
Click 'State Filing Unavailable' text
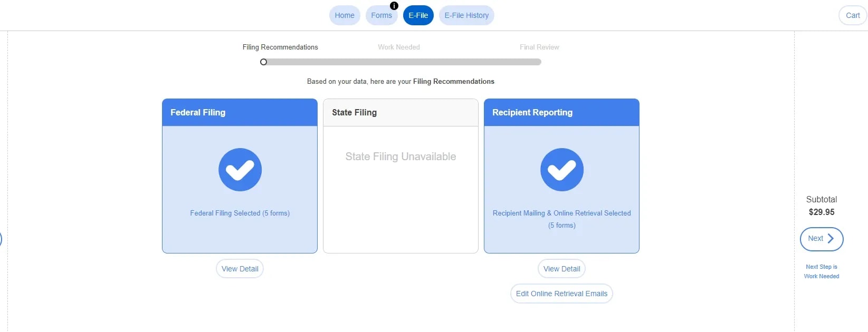(x=400, y=157)
